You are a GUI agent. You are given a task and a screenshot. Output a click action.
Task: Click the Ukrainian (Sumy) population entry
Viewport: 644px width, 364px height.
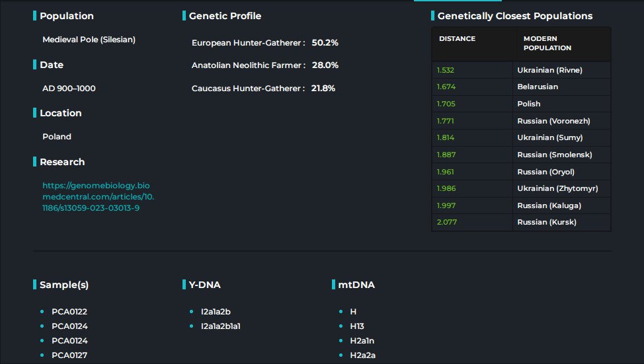549,137
